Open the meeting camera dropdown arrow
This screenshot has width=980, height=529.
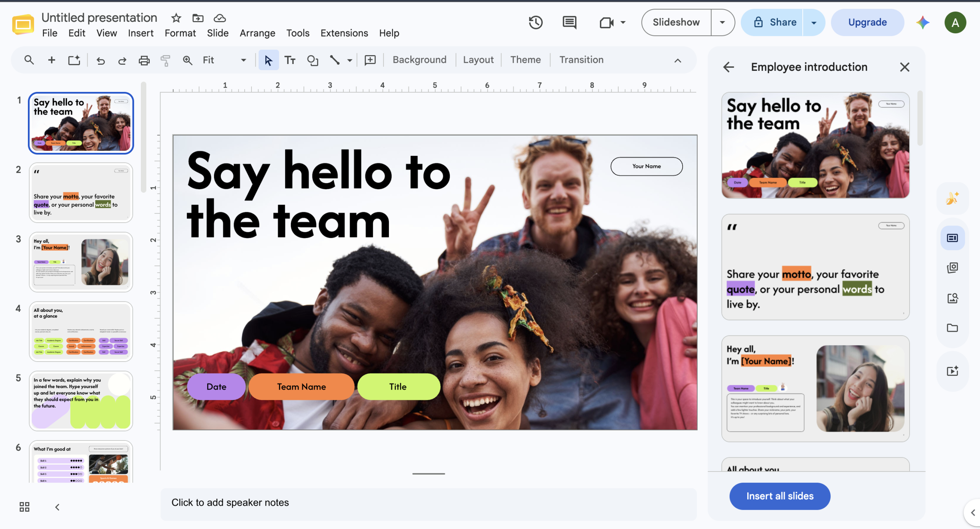click(x=623, y=23)
